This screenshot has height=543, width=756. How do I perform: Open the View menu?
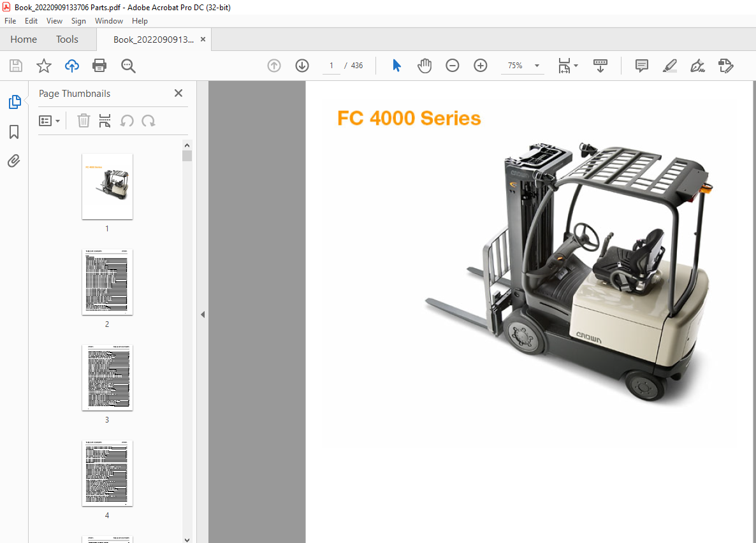[54, 21]
